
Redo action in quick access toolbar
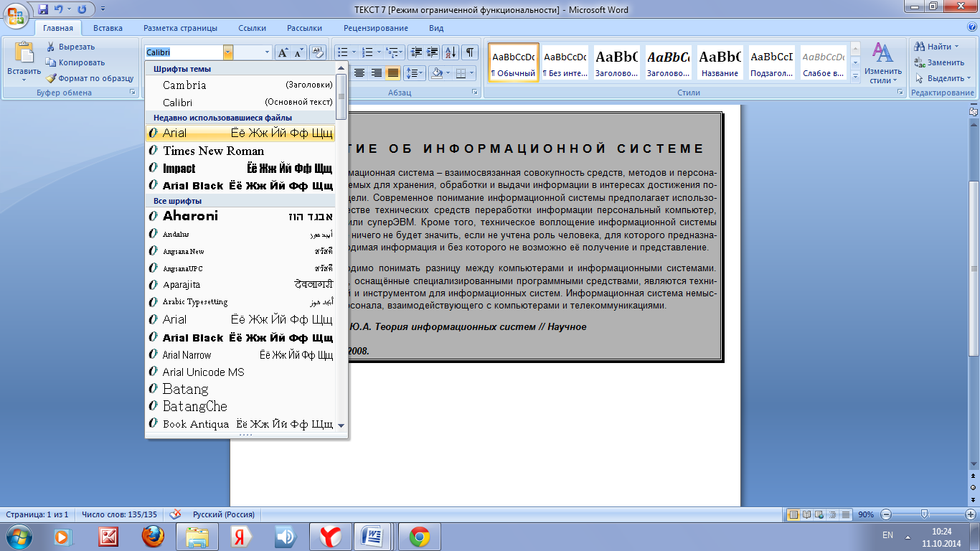pos(82,10)
